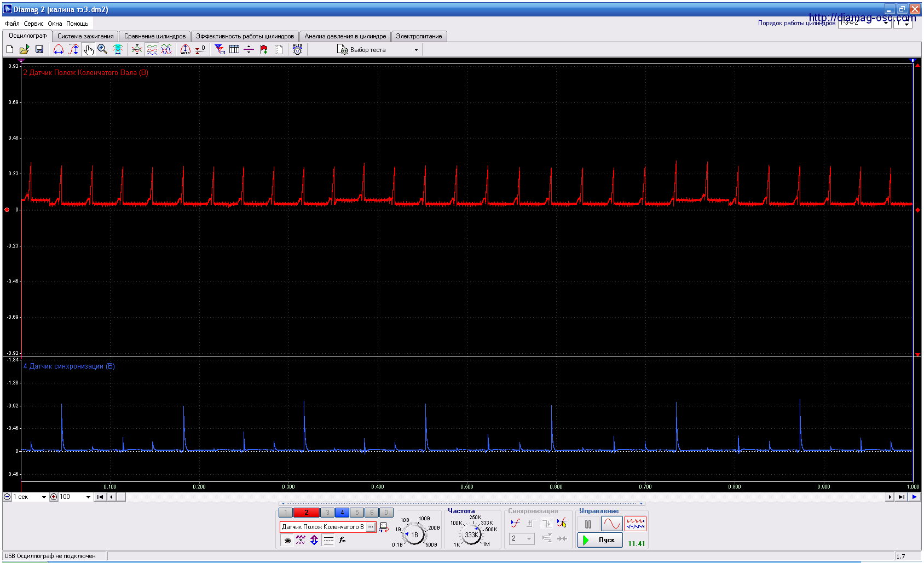
Task: Click the zoom-in plus icon by percentage
Action: [x=54, y=497]
